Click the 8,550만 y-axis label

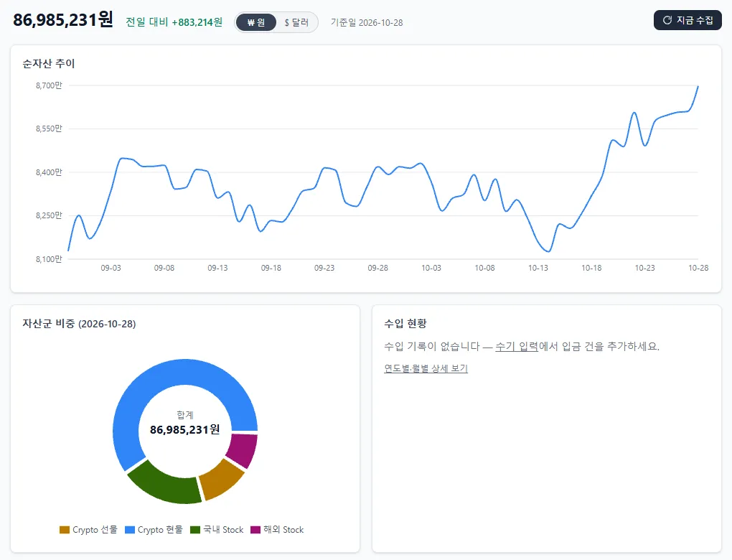point(49,129)
